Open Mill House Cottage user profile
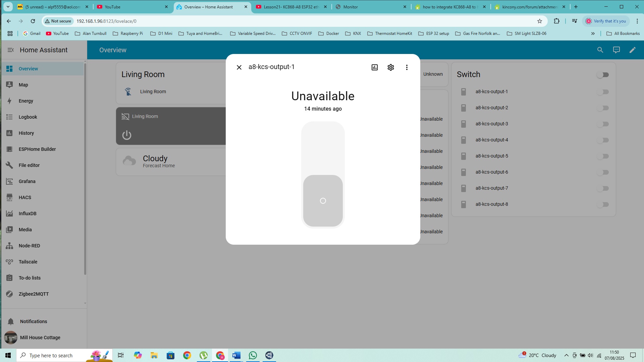 (40, 338)
